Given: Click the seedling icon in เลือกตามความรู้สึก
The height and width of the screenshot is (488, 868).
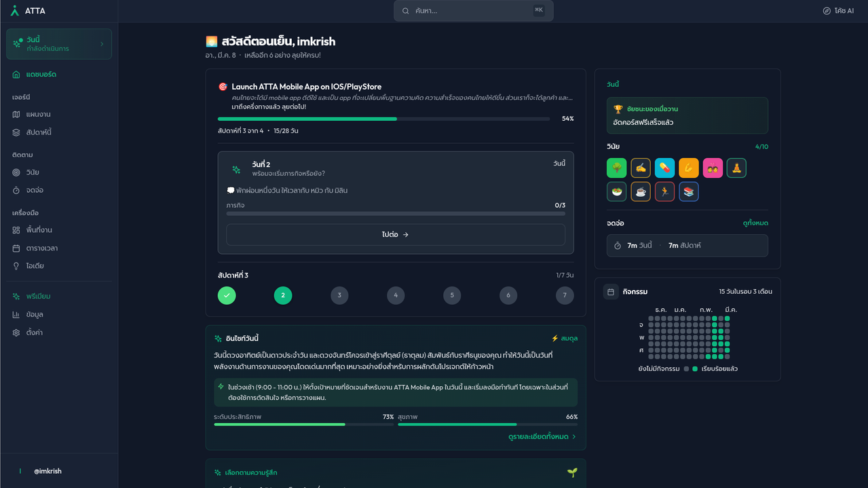Looking at the screenshot, I should 572,472.
